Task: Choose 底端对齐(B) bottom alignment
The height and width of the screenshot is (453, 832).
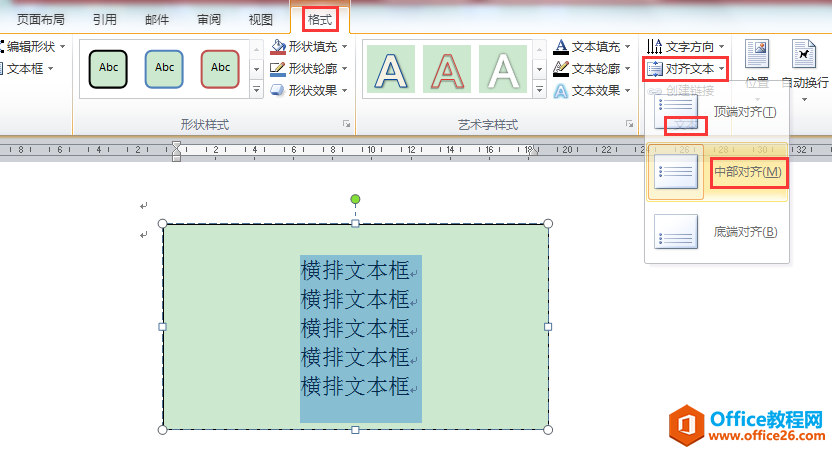Action: 717,232
